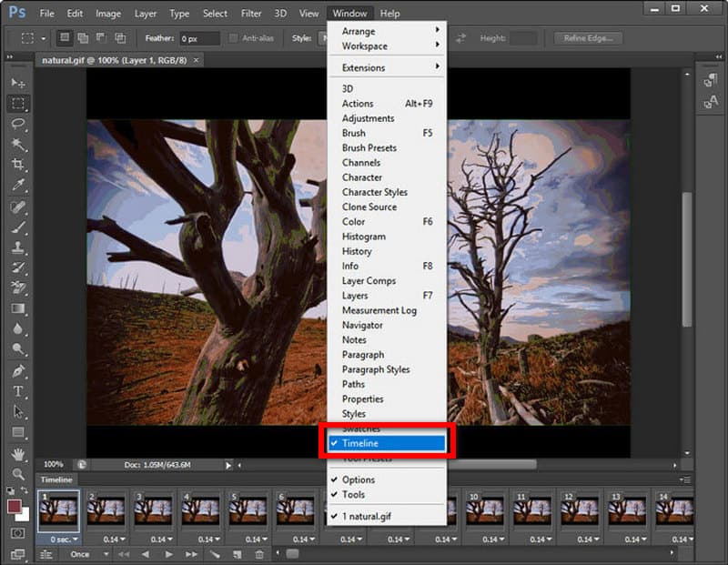Toggle the Tools panel item
728x565 pixels.
point(353,494)
